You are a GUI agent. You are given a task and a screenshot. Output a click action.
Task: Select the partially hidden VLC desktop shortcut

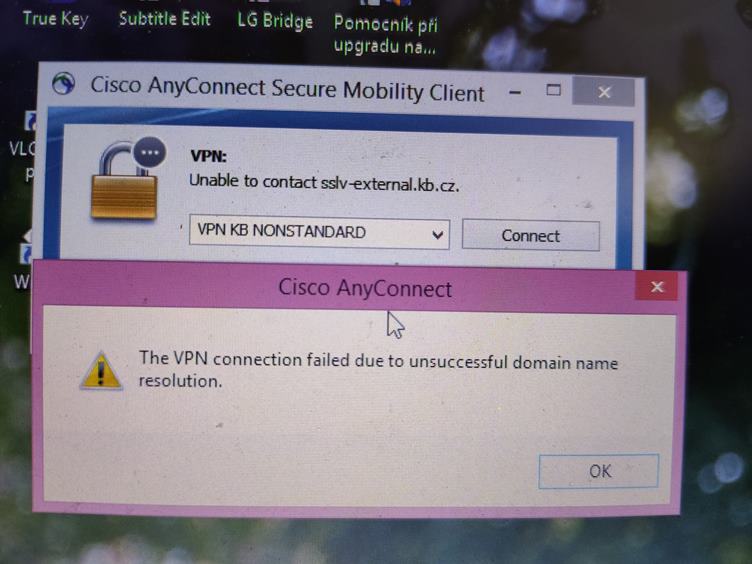[x=23, y=146]
